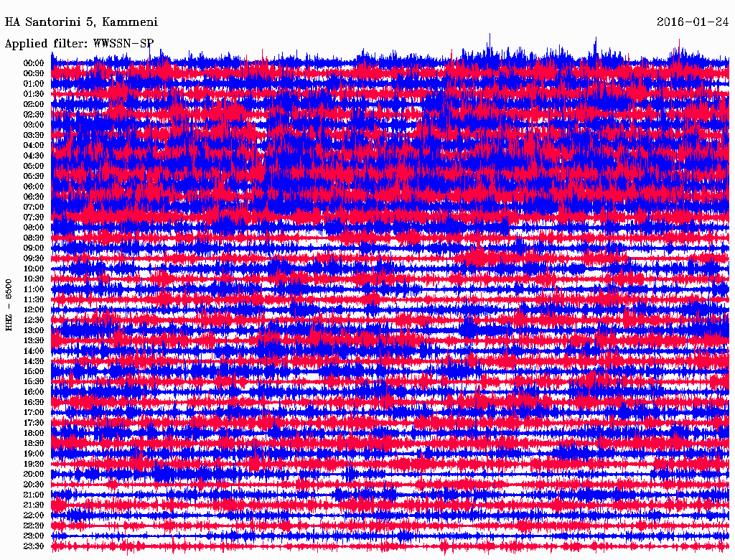Select the 13:00 time label
This screenshot has width=735, height=560.
33,330
